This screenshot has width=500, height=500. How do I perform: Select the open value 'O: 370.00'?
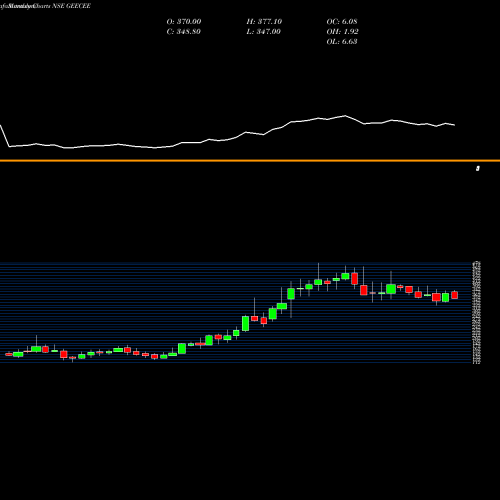[184, 21]
